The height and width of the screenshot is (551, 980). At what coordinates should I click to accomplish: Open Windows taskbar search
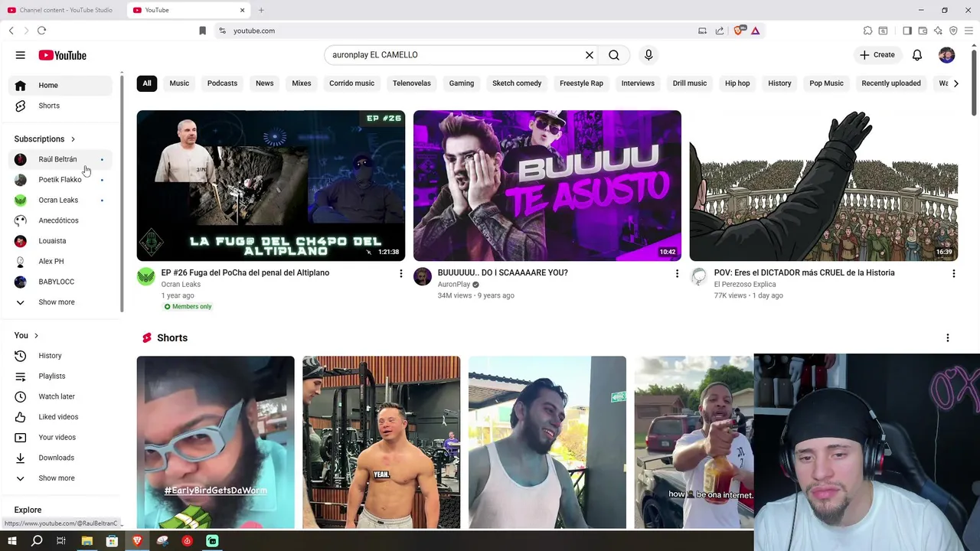(x=37, y=541)
